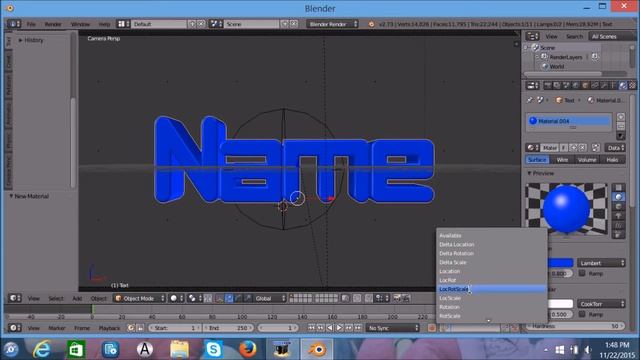This screenshot has height=360, width=640.
Task: Open the Blender Render engine dropdown
Action: [x=332, y=24]
